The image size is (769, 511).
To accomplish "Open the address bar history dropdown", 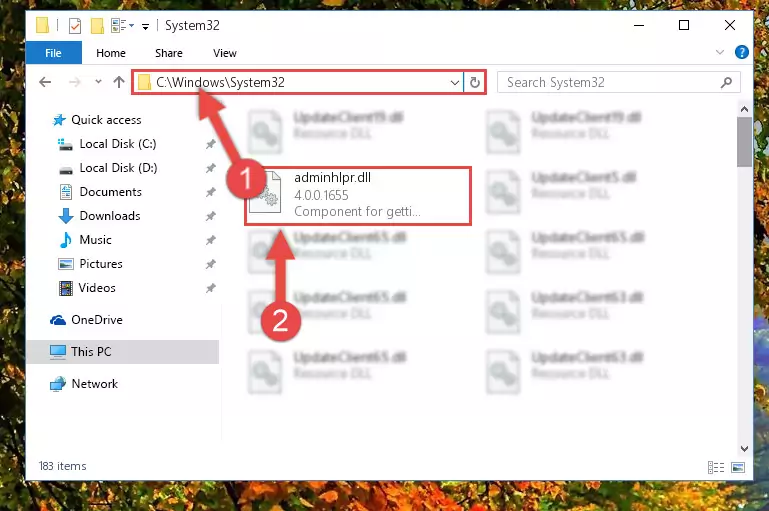I will tap(455, 82).
